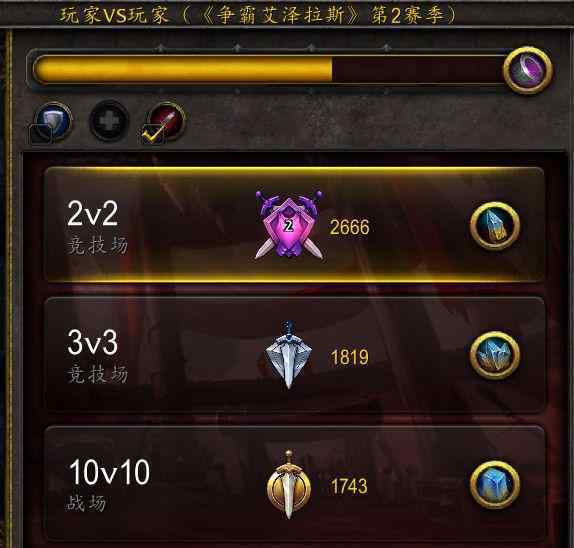
Task: Click the 3v3 arena reward crystal icon
Action: (x=495, y=355)
